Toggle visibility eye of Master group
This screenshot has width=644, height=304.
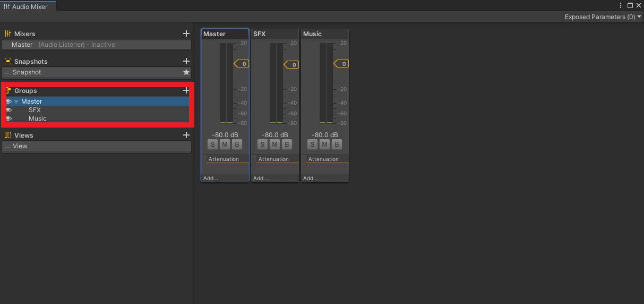(9, 102)
